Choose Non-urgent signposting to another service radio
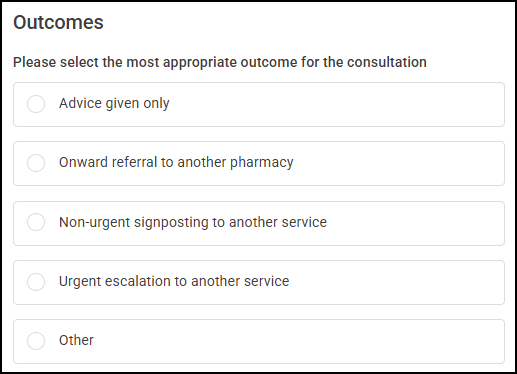517x374 pixels. click(x=36, y=222)
